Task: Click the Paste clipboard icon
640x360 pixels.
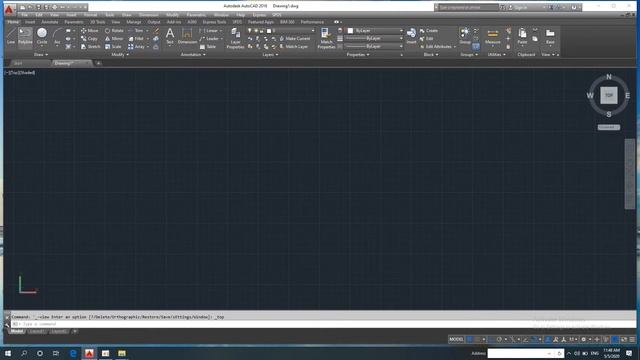Action: point(522,36)
